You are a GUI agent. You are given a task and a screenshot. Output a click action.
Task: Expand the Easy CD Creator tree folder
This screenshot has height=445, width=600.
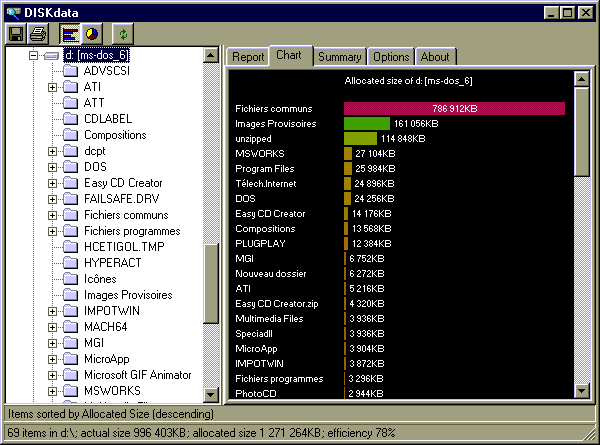[52, 183]
